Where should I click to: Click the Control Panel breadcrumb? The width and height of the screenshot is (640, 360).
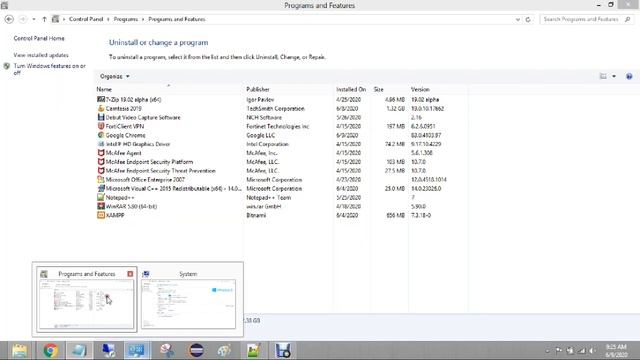(x=86, y=19)
